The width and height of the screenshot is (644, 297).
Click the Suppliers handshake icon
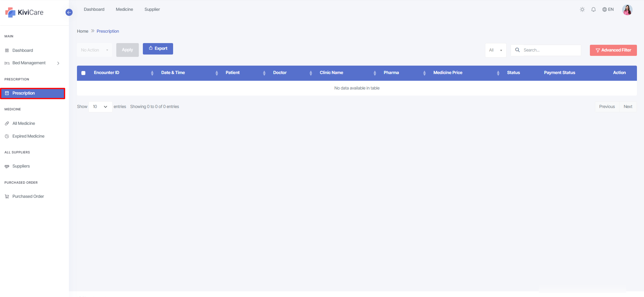7,166
